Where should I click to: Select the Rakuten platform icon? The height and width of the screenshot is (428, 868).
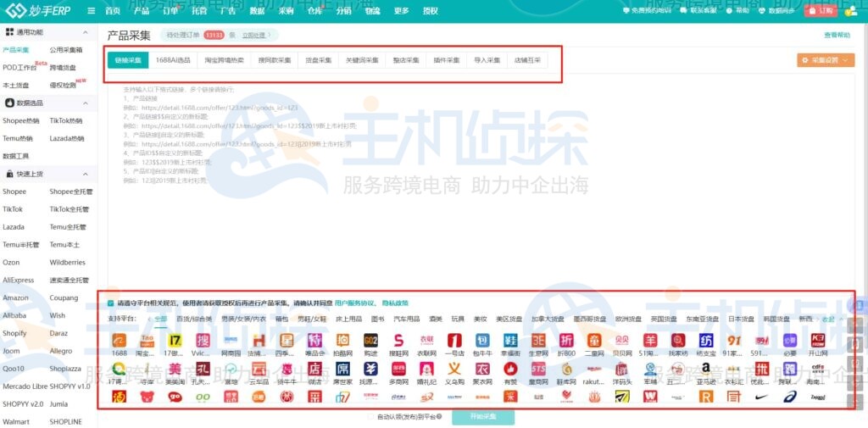pos(594,368)
